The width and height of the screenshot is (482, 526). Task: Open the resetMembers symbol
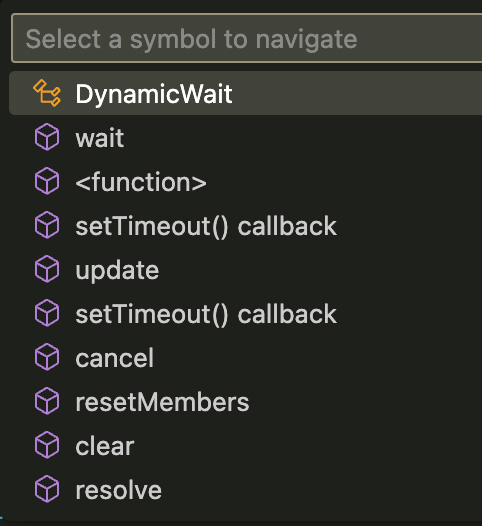pos(246,401)
